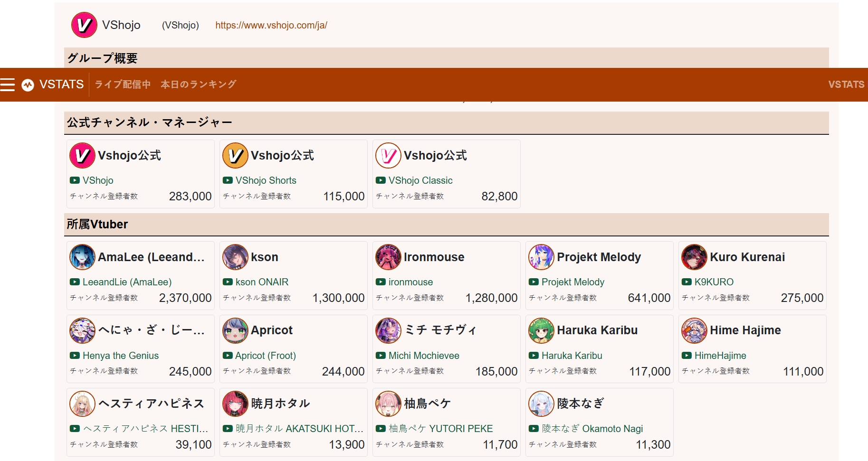Open the ironmouse YouTube channel link
Image resolution: width=868 pixels, height=461 pixels.
pos(410,282)
